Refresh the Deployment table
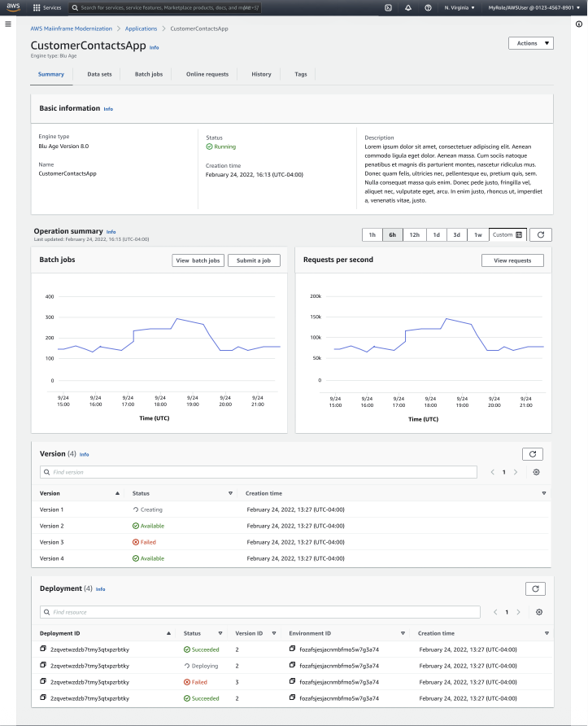Image resolution: width=588 pixels, height=726 pixels. tap(535, 589)
